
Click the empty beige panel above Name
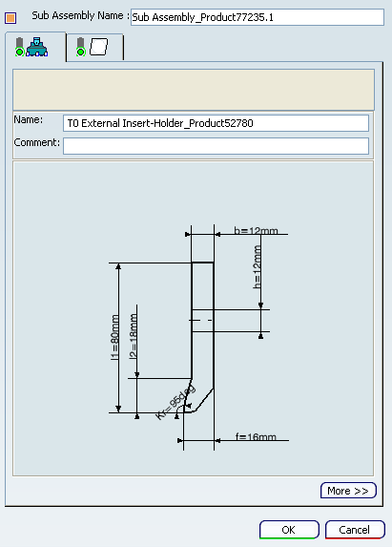click(194, 90)
